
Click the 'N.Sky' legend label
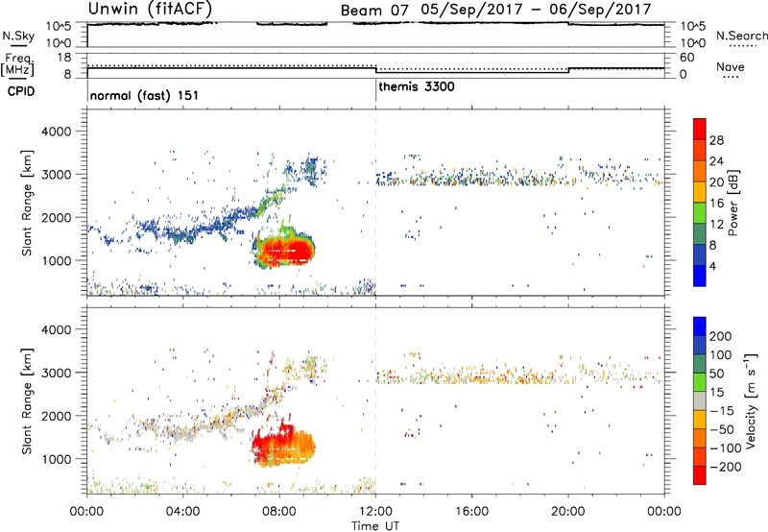pyautogui.click(x=18, y=36)
